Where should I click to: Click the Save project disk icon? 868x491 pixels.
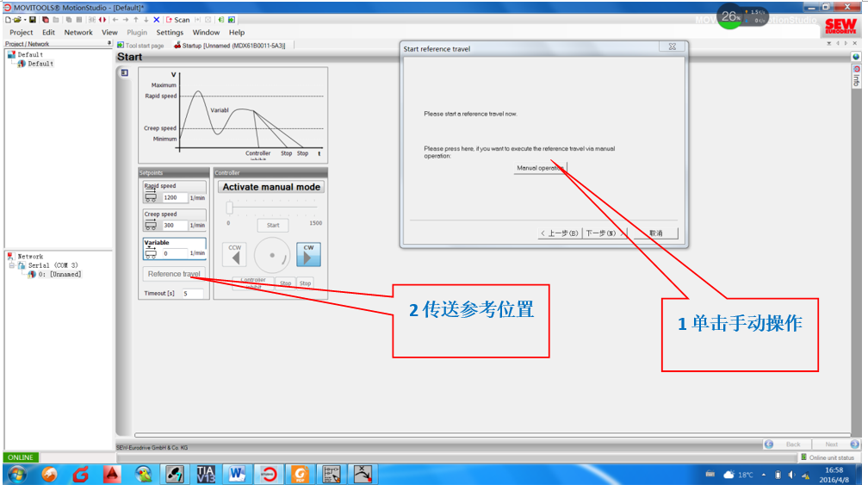pos(33,20)
